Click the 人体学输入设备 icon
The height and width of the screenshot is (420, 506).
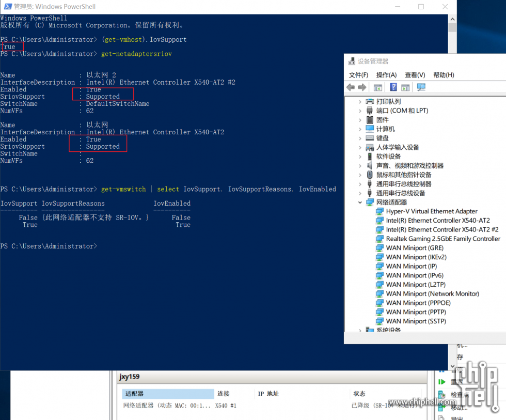[x=370, y=148]
